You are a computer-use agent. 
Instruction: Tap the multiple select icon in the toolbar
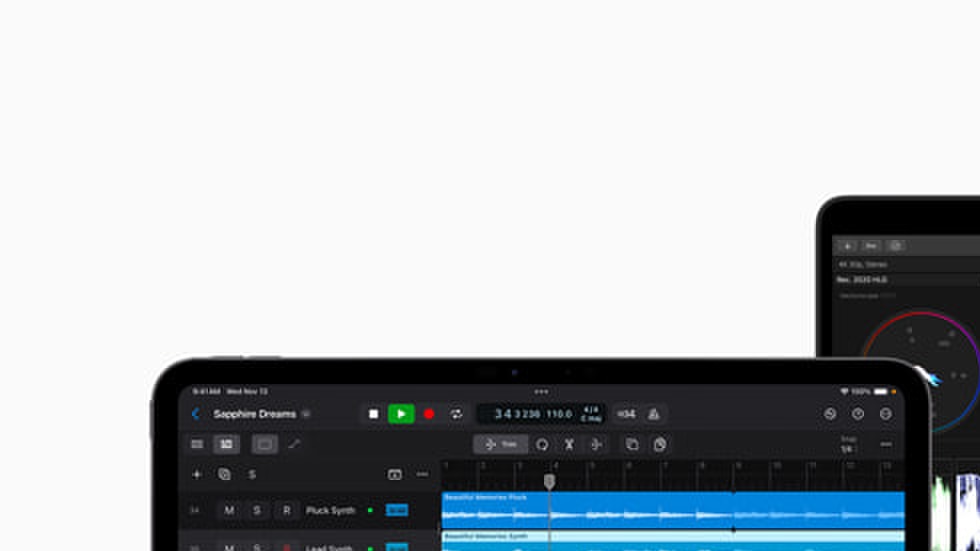pos(659,444)
